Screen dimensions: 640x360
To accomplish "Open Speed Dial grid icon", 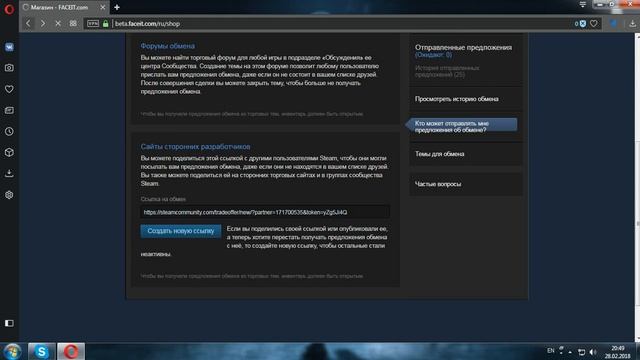I will click(x=73, y=24).
